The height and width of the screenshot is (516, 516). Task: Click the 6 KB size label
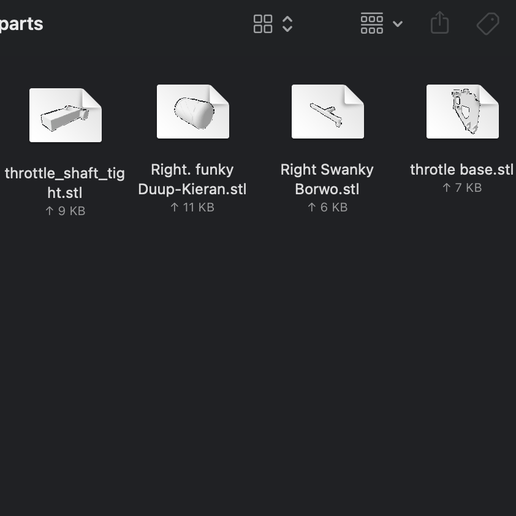point(327,208)
